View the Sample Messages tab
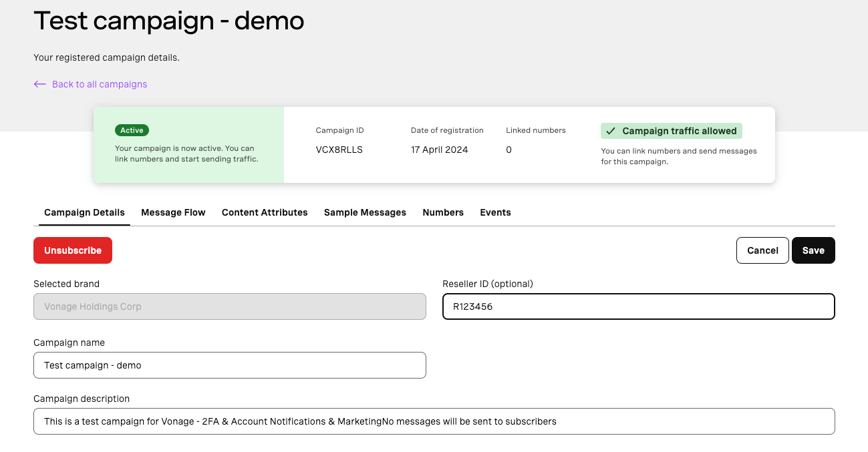The width and height of the screenshot is (868, 452). [x=365, y=212]
